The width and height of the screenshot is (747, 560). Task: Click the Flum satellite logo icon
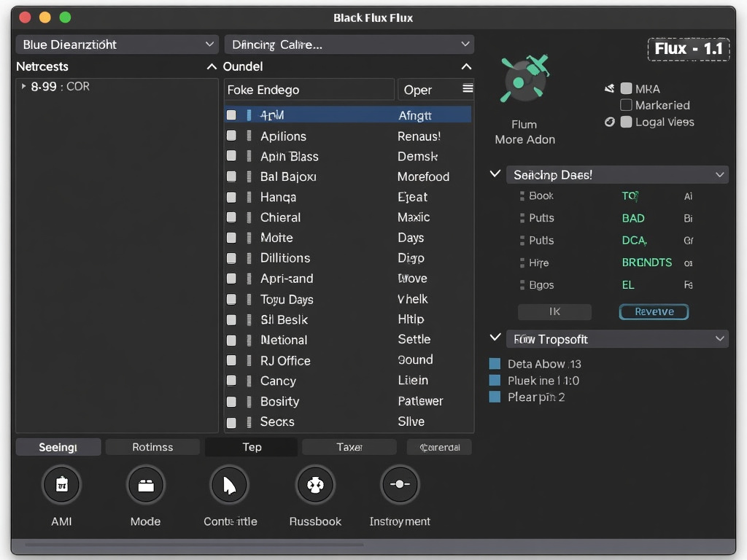pos(524,79)
